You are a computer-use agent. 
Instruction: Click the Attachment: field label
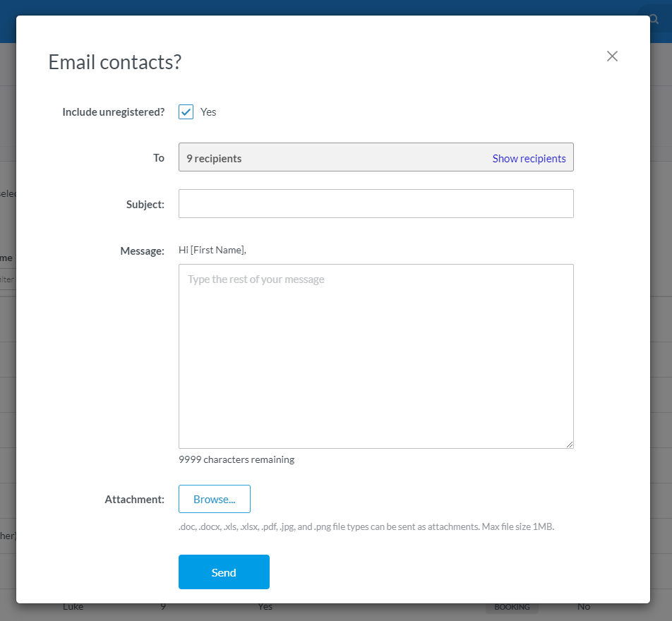tap(134, 500)
